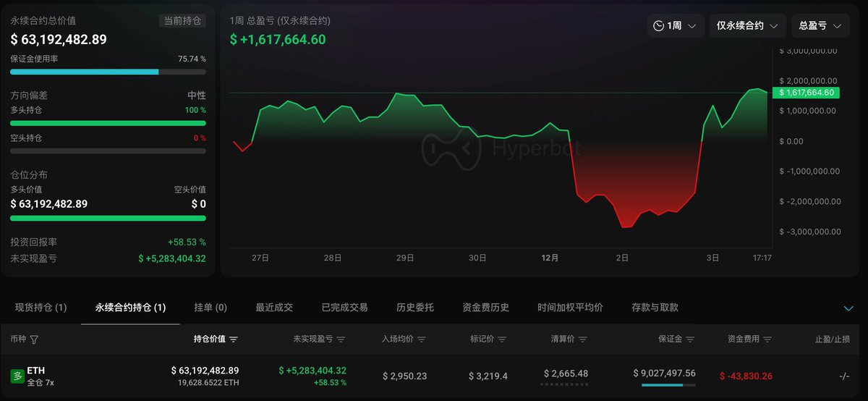
Task: Sort by 保证金 column sort icon
Action: coord(690,339)
